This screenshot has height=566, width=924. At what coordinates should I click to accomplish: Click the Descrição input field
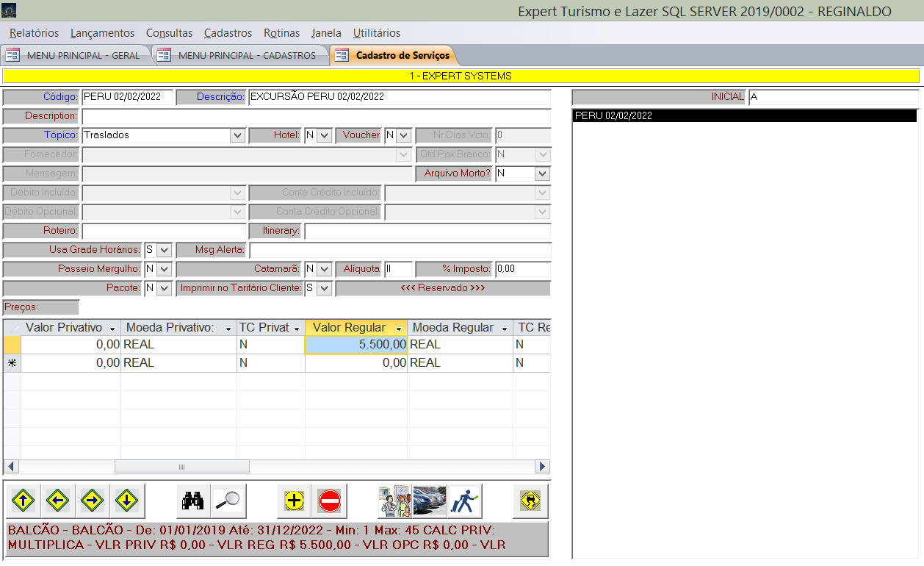click(x=399, y=97)
